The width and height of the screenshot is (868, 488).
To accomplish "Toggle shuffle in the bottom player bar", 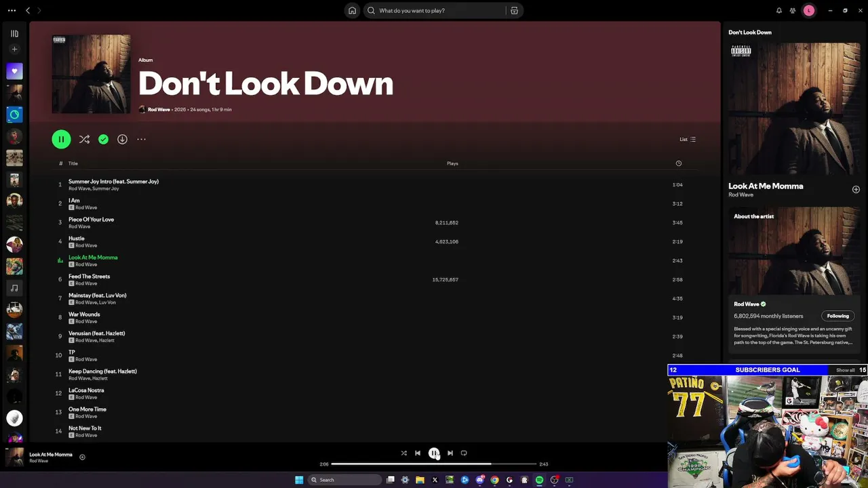I will pos(403,453).
